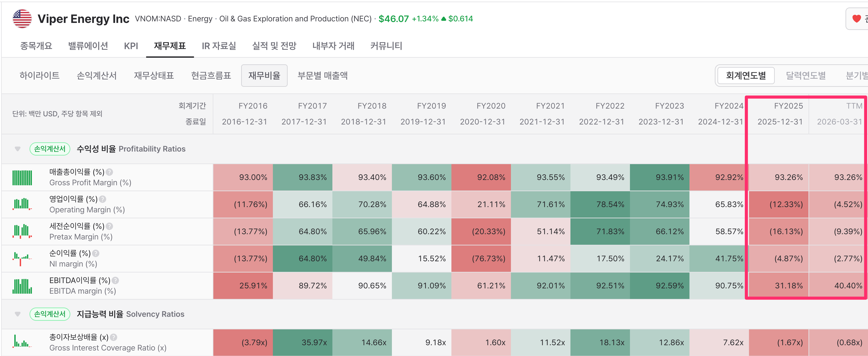Click the FY2018 Operating Margin 70.28% cell
868x356 pixels.
pyautogui.click(x=362, y=204)
